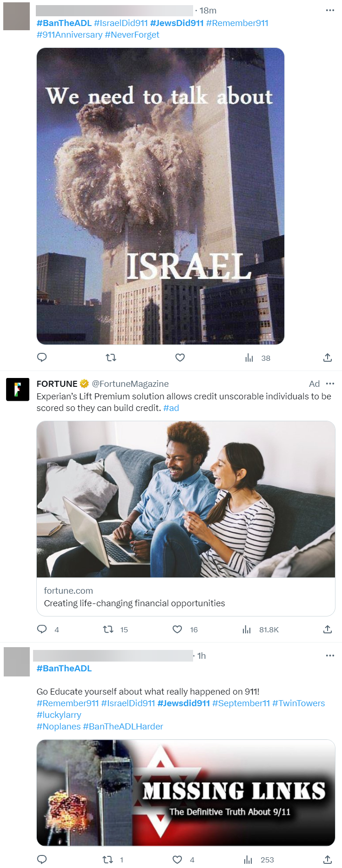Click @FortuneMagazine handle
This screenshot has height=868, width=342.
(x=130, y=384)
